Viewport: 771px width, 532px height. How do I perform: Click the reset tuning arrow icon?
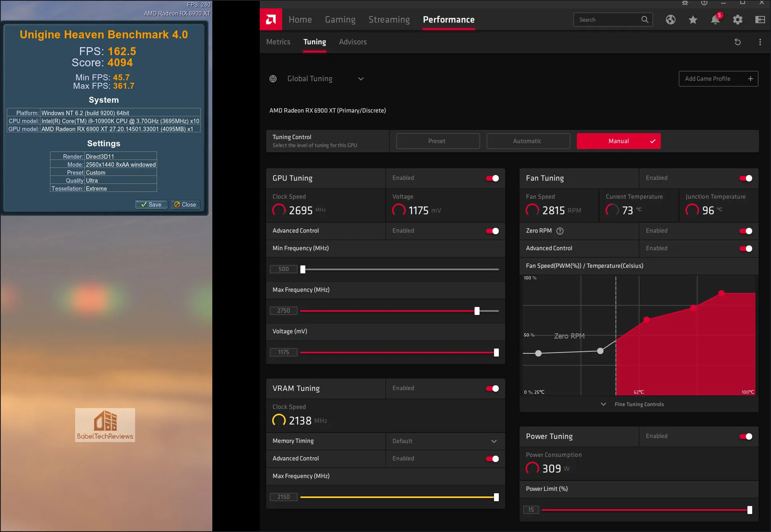point(738,42)
